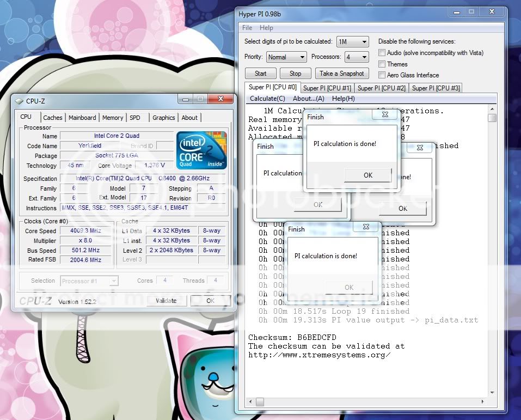This screenshot has width=521, height=420.
Task: Maximize the Hyper PI window
Action: point(471,11)
